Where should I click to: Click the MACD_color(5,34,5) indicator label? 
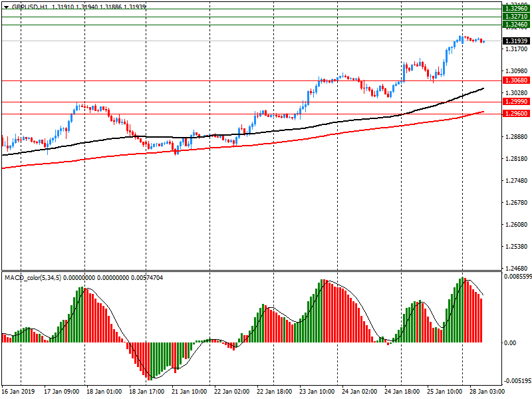point(33,278)
